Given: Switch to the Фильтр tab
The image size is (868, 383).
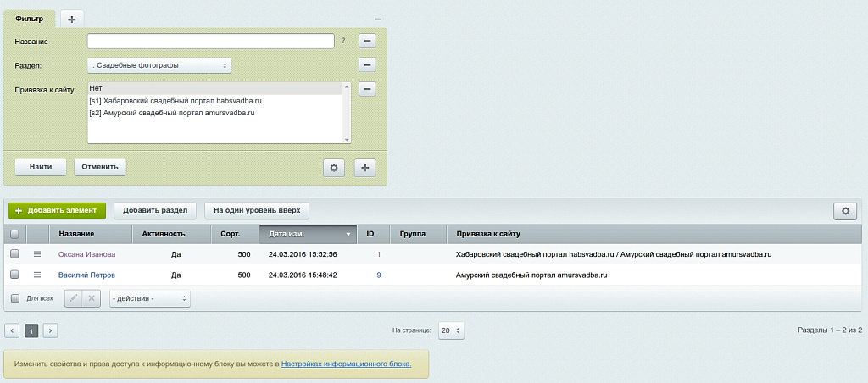Looking at the screenshot, I should click(x=30, y=19).
